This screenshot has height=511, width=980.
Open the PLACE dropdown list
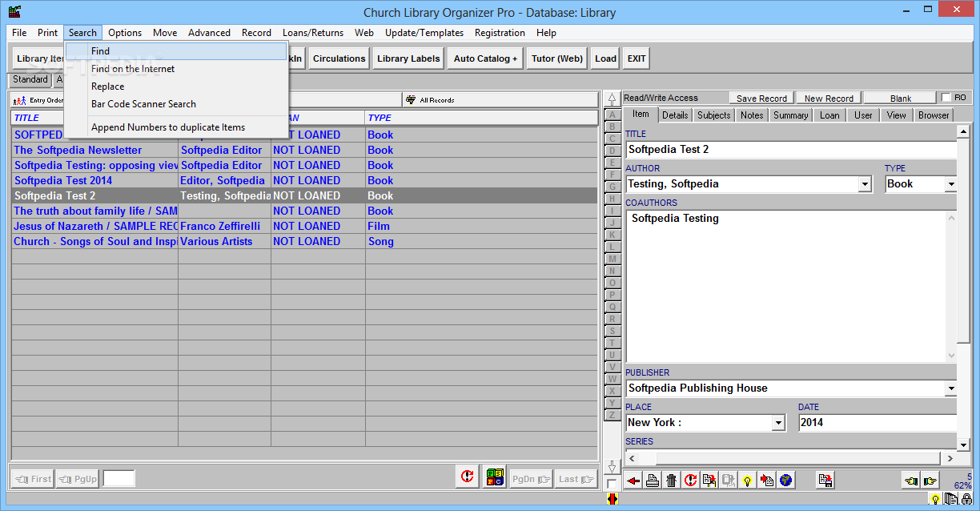coord(778,423)
